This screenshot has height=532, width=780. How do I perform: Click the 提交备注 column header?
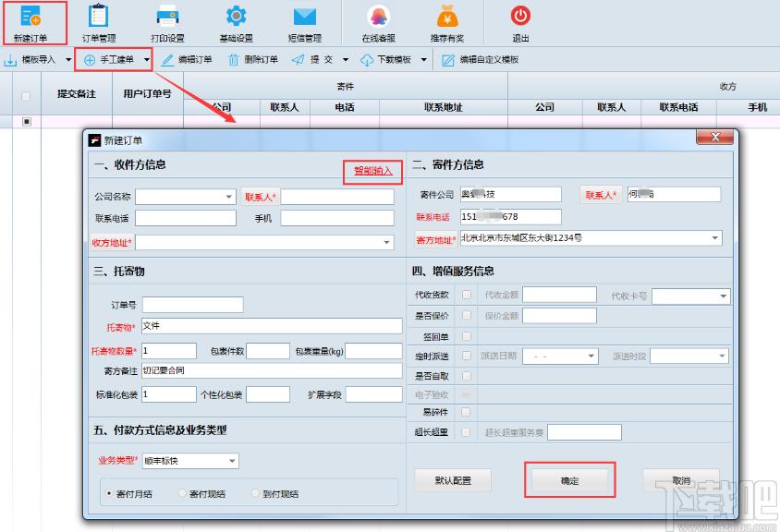pyautogui.click(x=77, y=93)
